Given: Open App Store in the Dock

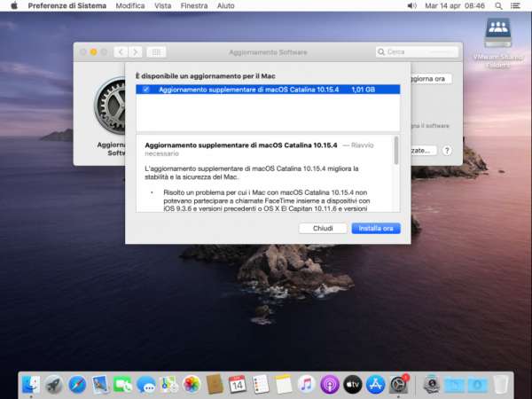Looking at the screenshot, I should pos(375,385).
